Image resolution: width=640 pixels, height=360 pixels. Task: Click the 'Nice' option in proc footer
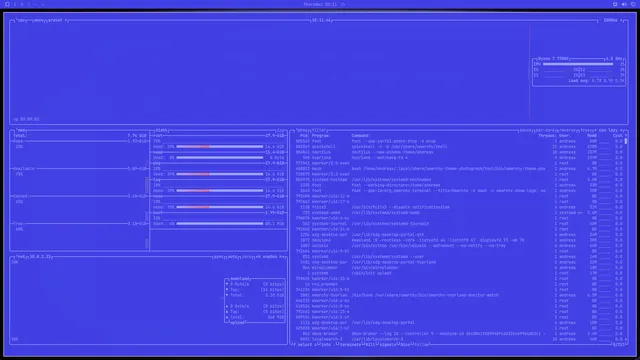(405, 345)
